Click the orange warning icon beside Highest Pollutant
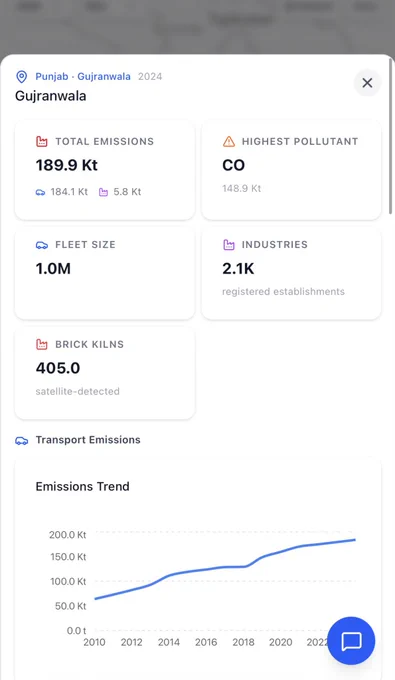 (229, 141)
